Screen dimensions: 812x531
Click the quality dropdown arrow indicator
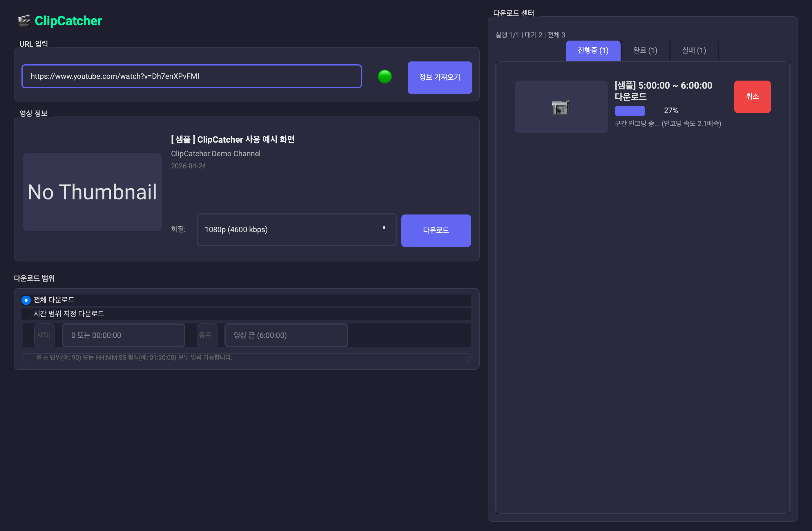coord(384,228)
